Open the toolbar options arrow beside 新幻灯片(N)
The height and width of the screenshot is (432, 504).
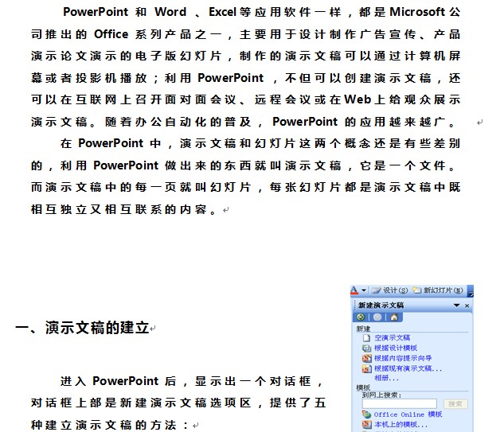pyautogui.click(x=471, y=290)
